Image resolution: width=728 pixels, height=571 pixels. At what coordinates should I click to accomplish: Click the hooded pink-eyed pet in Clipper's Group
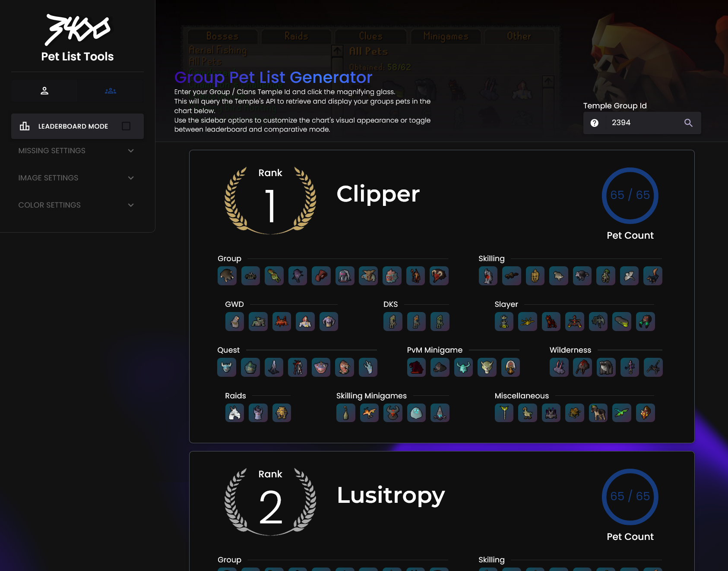[x=345, y=276]
